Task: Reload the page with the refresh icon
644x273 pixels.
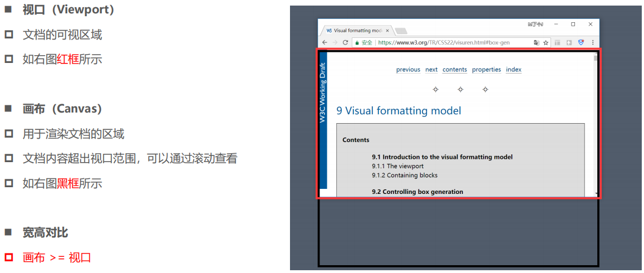Action: [346, 42]
